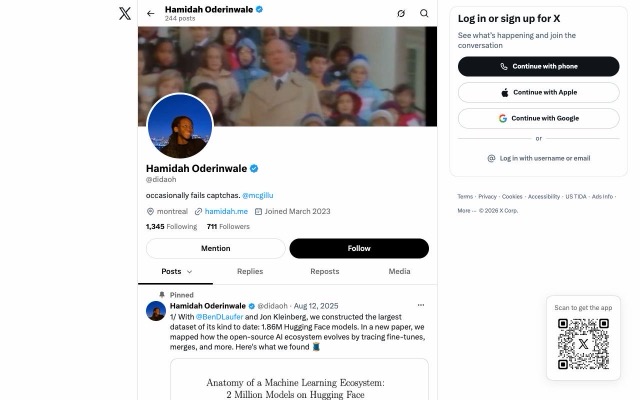Continue with phone sign-in

[x=538, y=67]
